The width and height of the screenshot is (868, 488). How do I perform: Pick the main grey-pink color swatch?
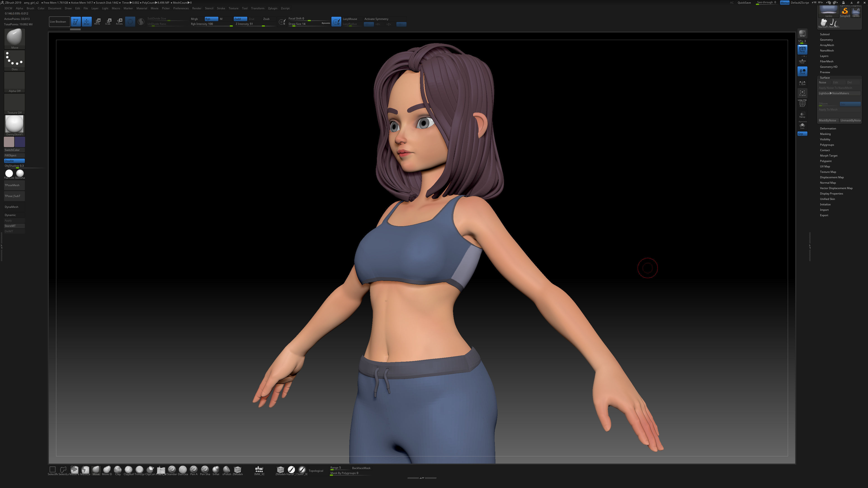[x=9, y=142]
